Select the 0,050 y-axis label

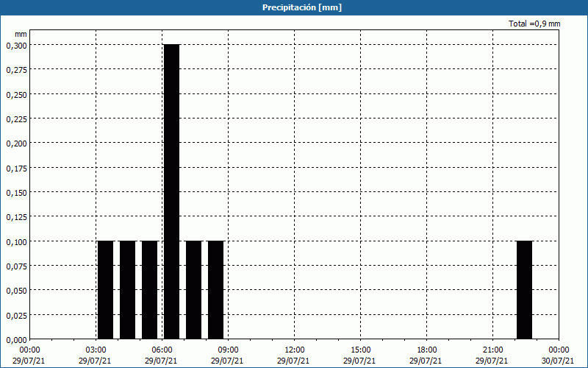(x=16, y=291)
